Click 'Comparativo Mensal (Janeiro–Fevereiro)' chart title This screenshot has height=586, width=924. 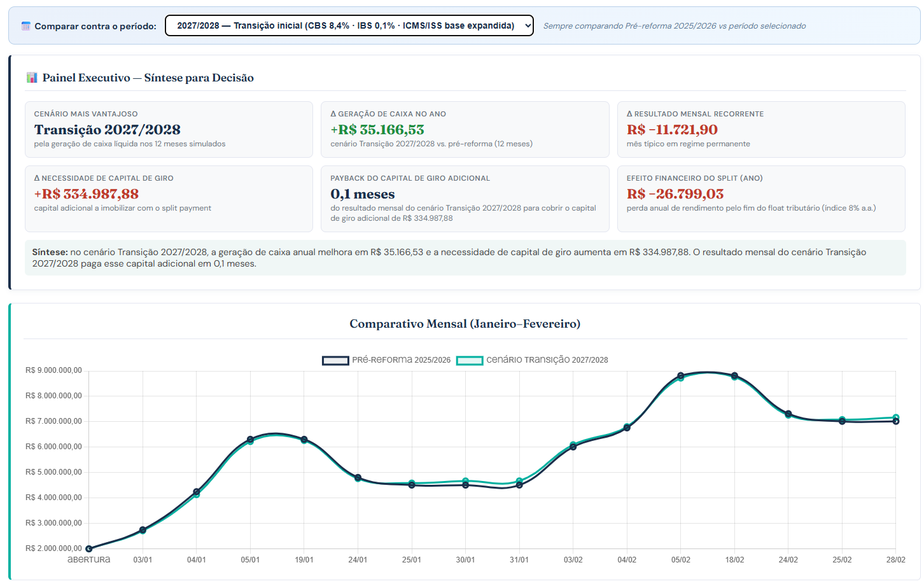pos(465,324)
